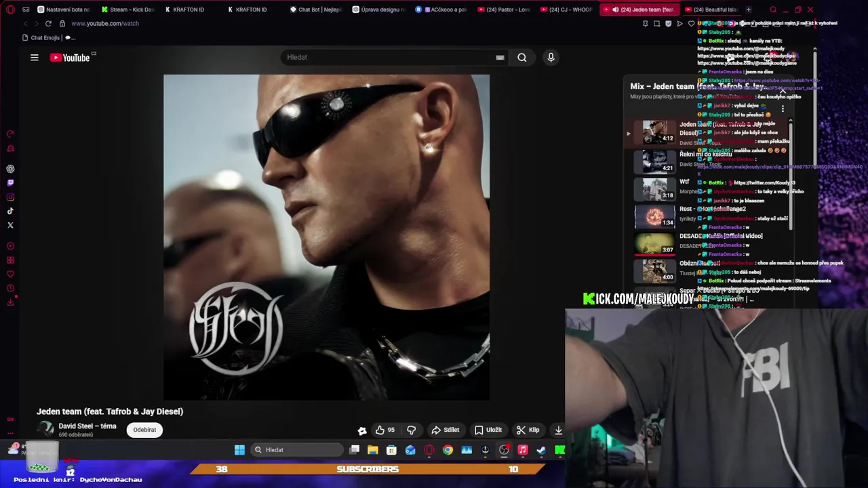Click the Klip clip button
The width and height of the screenshot is (868, 488).
point(528,430)
